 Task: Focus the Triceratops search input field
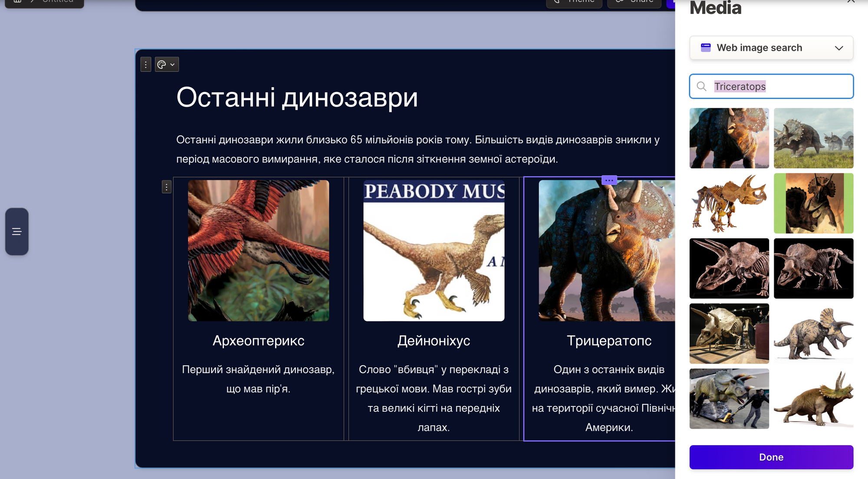click(x=771, y=86)
